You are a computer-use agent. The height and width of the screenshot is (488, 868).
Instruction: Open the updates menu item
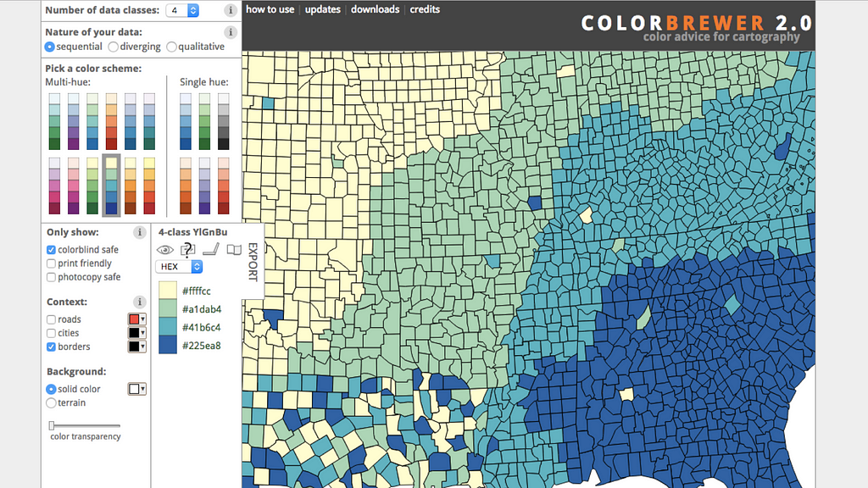323,9
